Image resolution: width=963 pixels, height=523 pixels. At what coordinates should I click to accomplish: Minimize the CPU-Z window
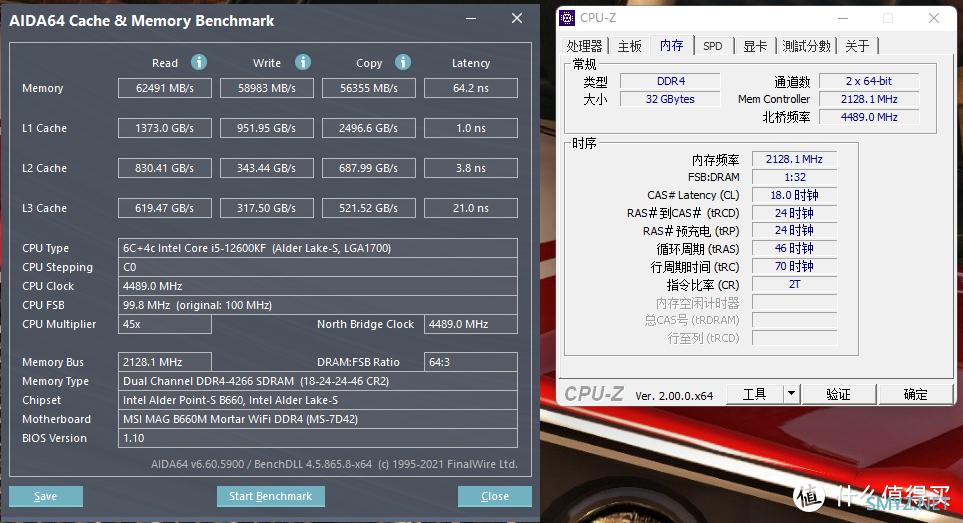(843, 18)
